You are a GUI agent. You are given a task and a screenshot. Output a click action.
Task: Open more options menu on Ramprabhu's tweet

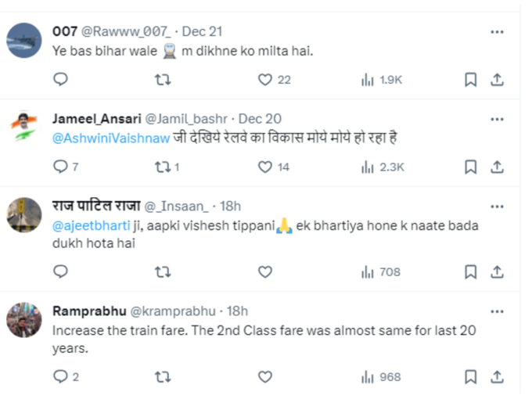point(497,311)
